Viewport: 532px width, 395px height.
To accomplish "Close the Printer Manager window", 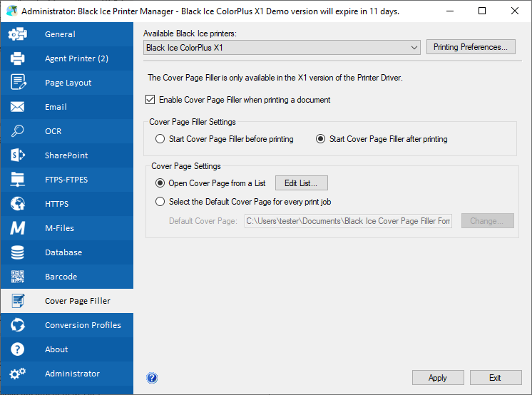I will (x=514, y=11).
